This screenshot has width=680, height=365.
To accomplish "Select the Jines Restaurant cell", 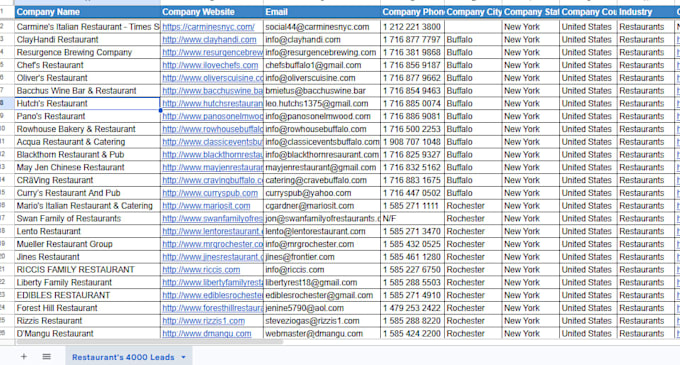I will click(88, 257).
